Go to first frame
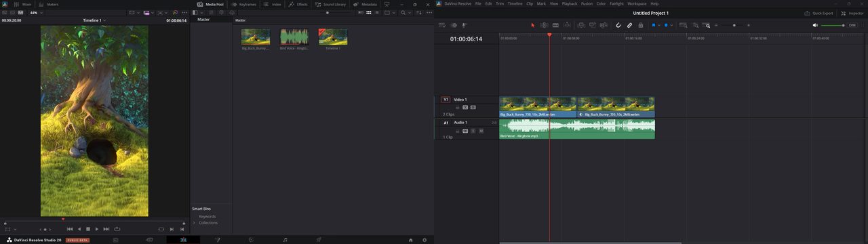 point(69,229)
